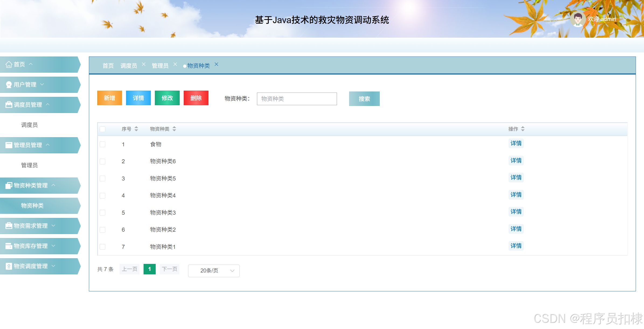The image size is (644, 329).
Task: Click the user management avatar icon
Action: (9, 85)
